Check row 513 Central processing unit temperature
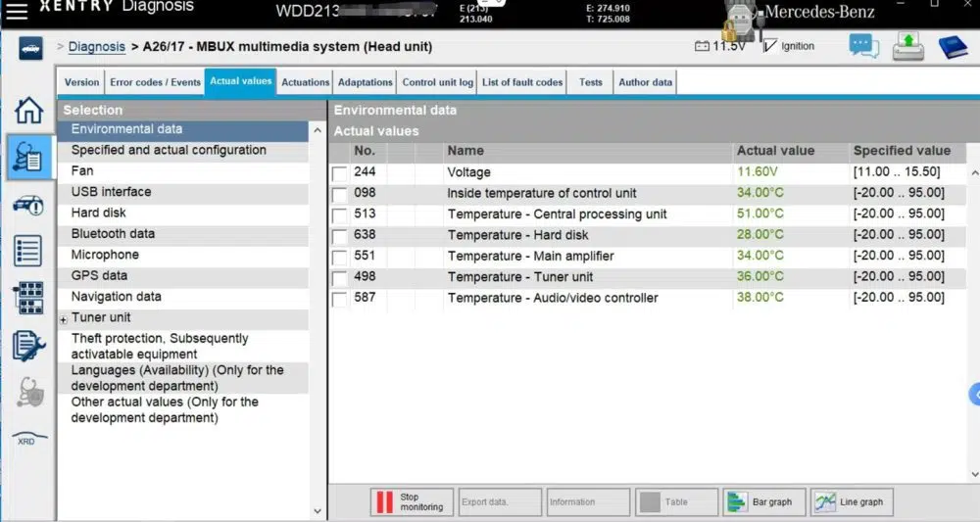 [339, 215]
